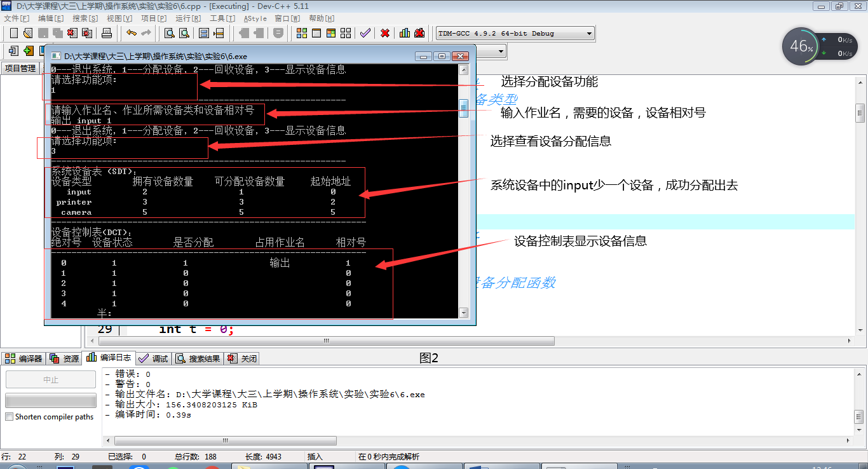Switch to the 资源 bottom tab
Viewport: 868px width, 469px height.
64,358
